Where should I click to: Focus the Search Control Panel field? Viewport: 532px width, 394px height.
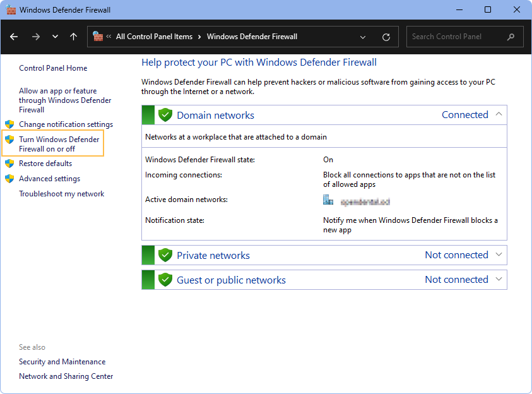point(465,37)
